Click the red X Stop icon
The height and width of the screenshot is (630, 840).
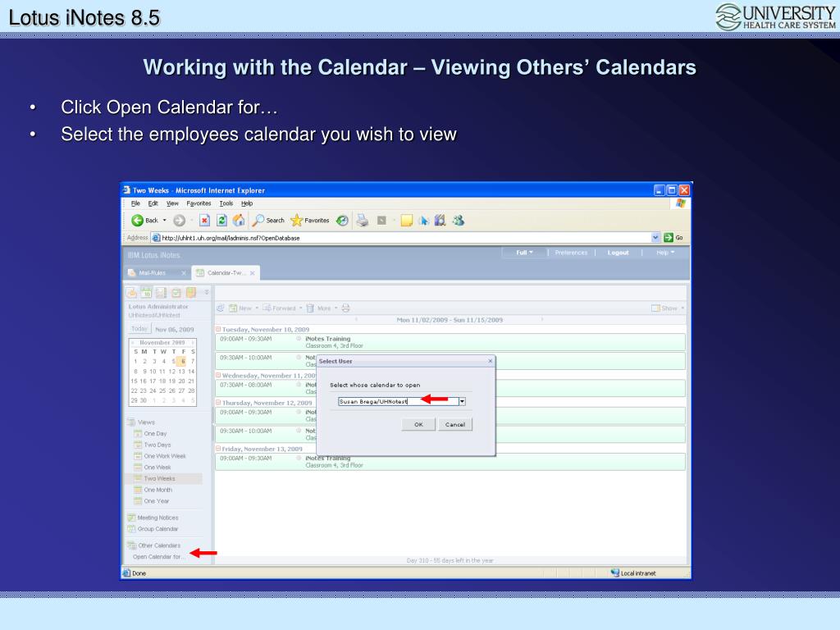pyautogui.click(x=204, y=220)
